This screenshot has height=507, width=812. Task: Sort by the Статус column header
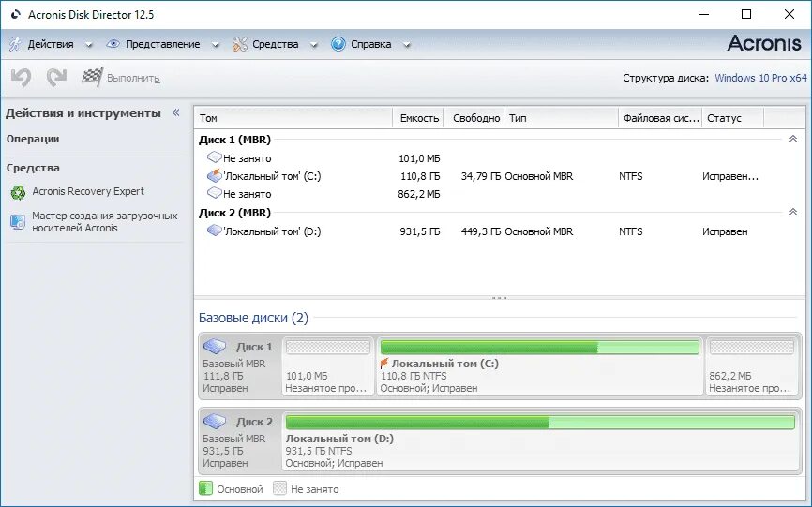pos(732,118)
